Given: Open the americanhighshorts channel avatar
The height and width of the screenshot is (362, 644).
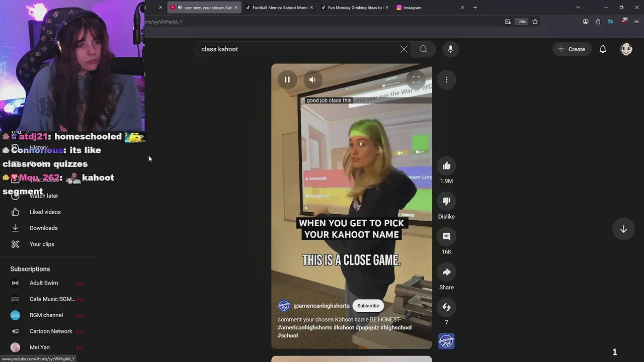Looking at the screenshot, I should tap(284, 306).
